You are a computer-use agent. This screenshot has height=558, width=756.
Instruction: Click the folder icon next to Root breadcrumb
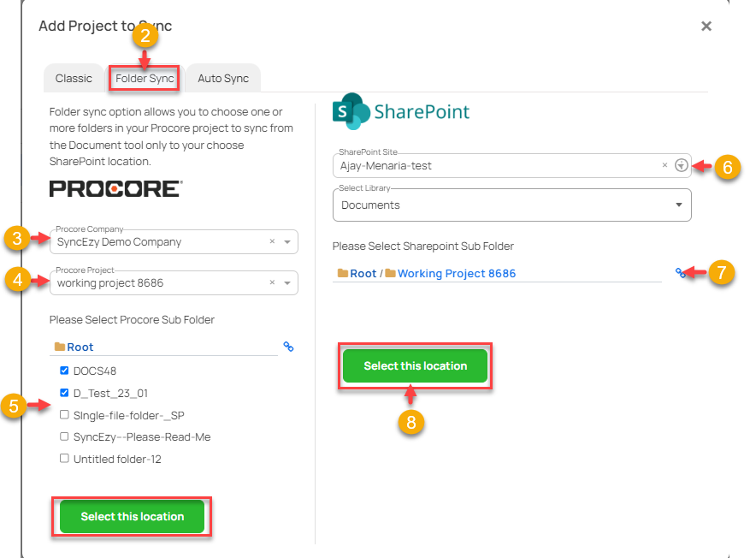point(58,347)
